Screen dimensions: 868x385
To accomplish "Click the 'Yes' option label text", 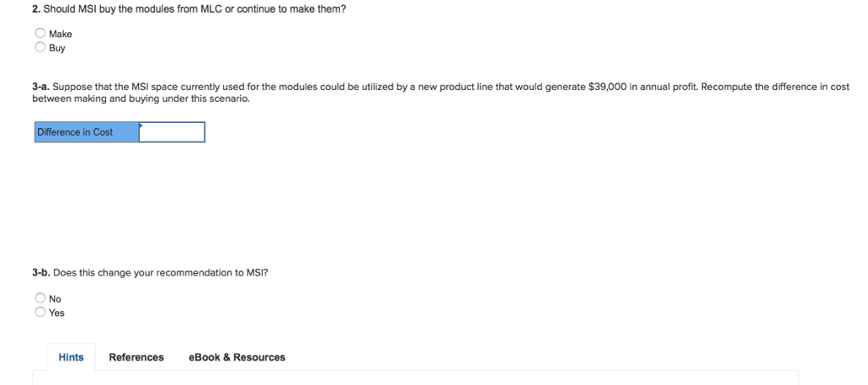I will point(57,312).
